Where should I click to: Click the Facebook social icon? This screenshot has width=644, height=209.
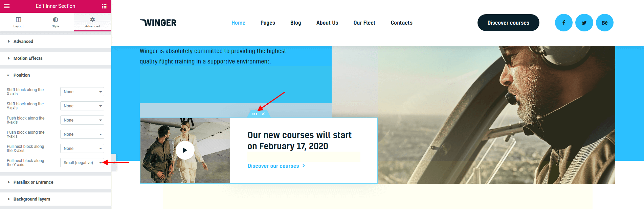pos(564,23)
